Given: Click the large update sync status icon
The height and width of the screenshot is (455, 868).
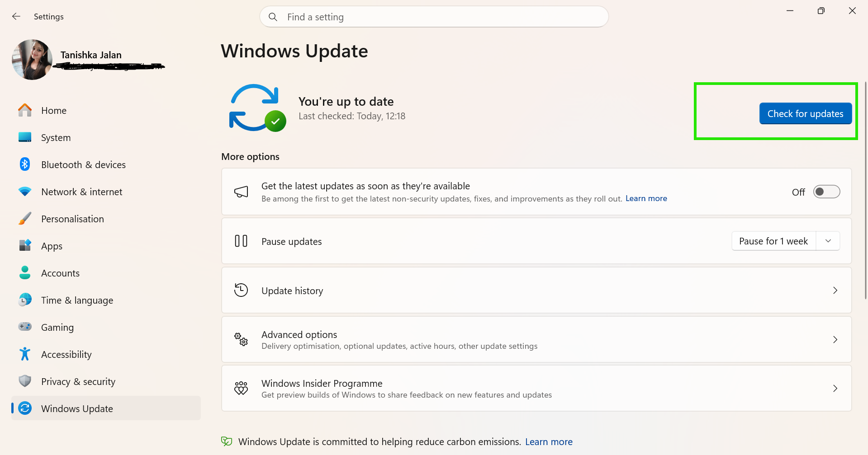Looking at the screenshot, I should coord(257,108).
